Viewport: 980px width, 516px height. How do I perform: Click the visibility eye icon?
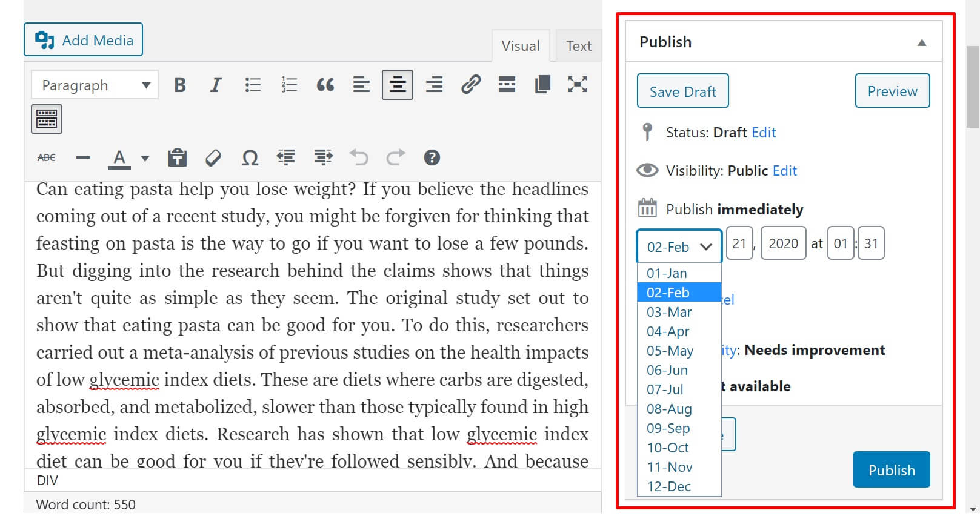[647, 171]
